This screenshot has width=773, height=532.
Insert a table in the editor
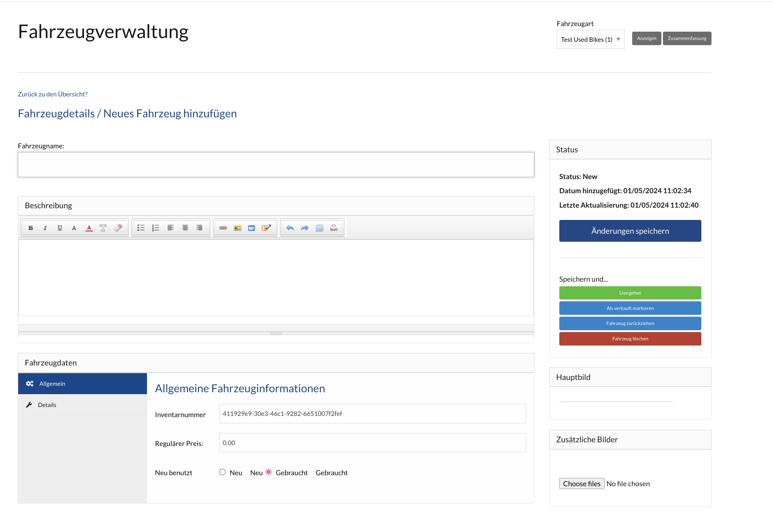[252, 228]
